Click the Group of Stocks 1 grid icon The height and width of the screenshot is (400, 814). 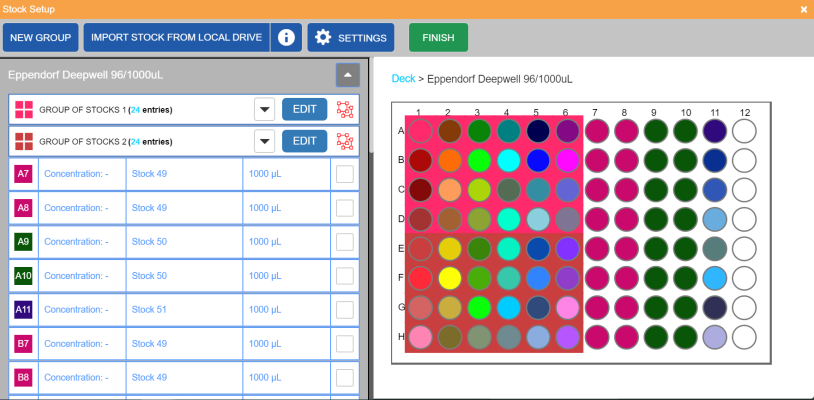coord(23,109)
